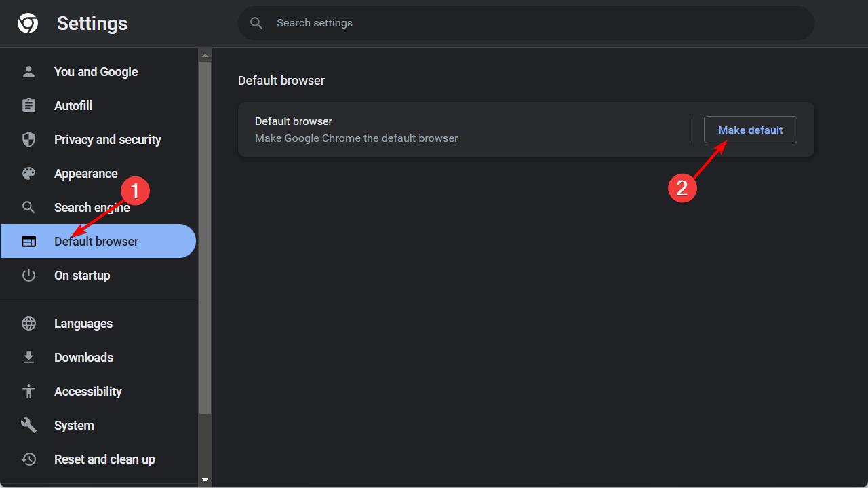868x488 pixels.
Task: Click the Accessibility figure icon
Action: [28, 392]
